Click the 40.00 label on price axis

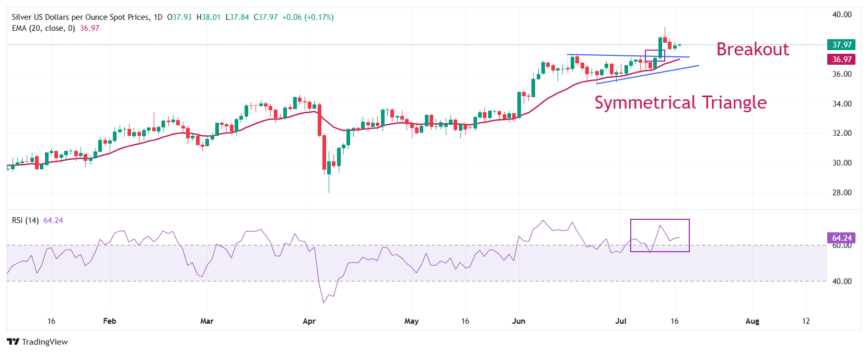point(841,15)
